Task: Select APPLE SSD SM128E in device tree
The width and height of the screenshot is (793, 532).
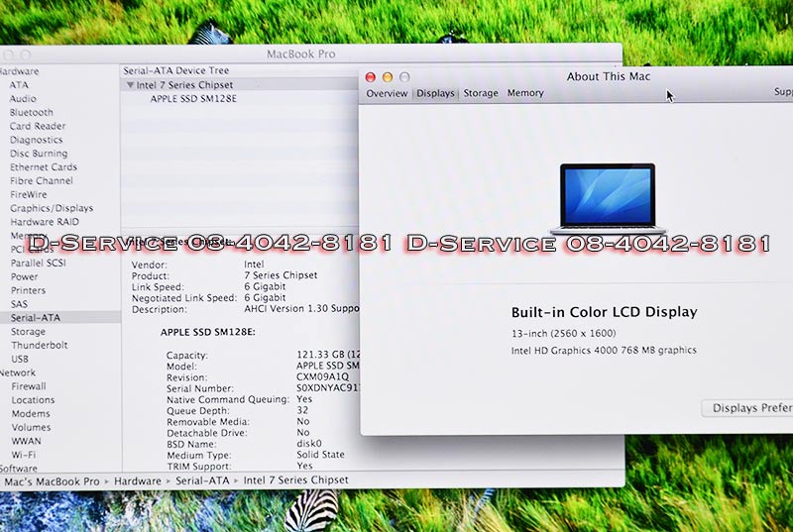Action: (193, 98)
